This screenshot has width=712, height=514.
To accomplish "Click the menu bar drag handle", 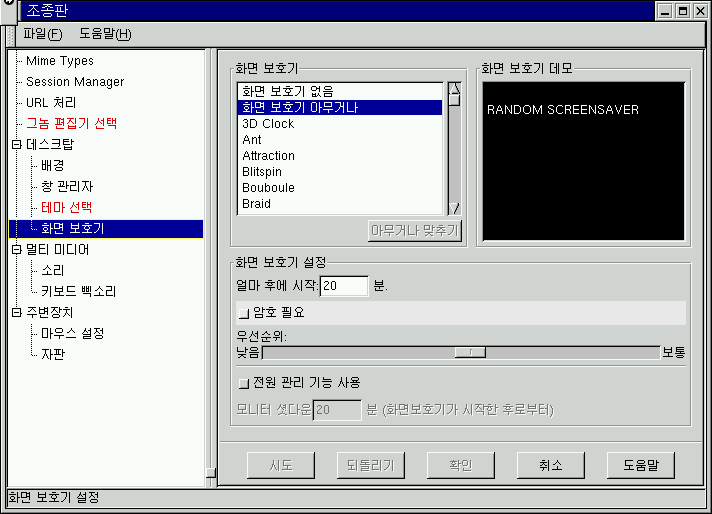I will pyautogui.click(x=11, y=35).
